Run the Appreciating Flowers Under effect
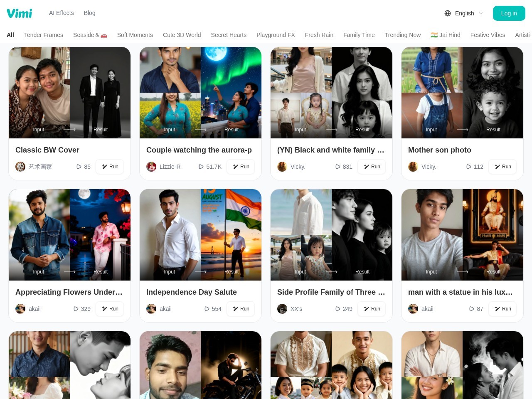 tap(110, 309)
